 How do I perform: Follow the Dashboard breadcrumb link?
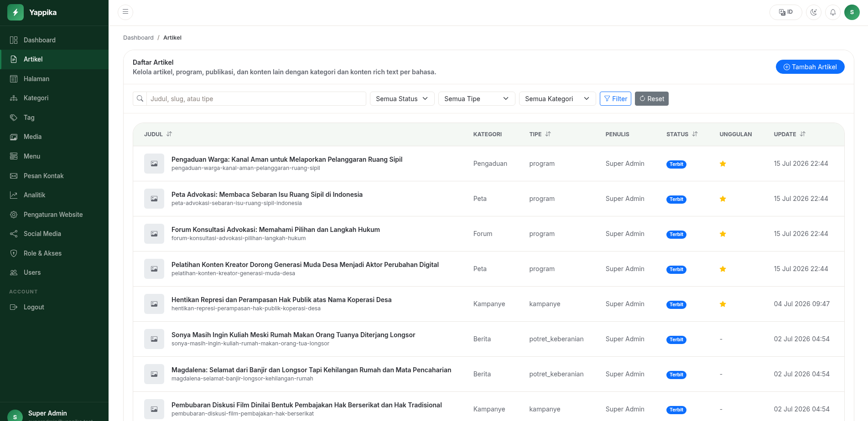click(138, 38)
